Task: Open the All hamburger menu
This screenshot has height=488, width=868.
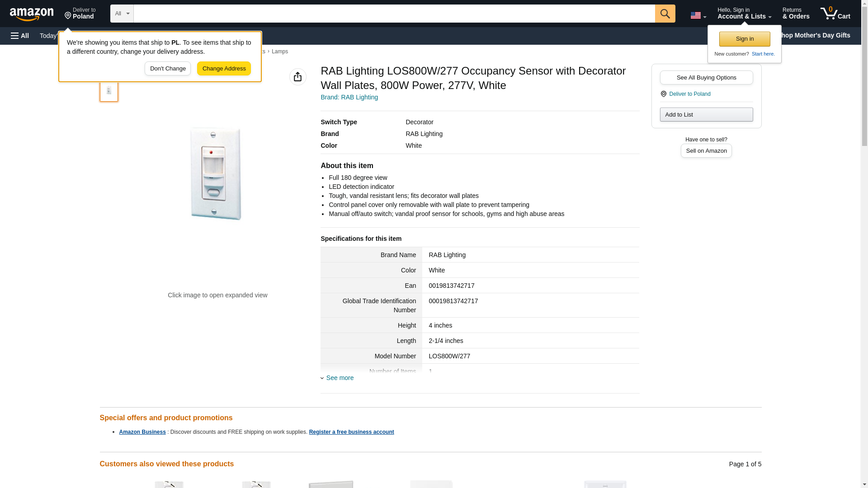Action: click(x=20, y=36)
